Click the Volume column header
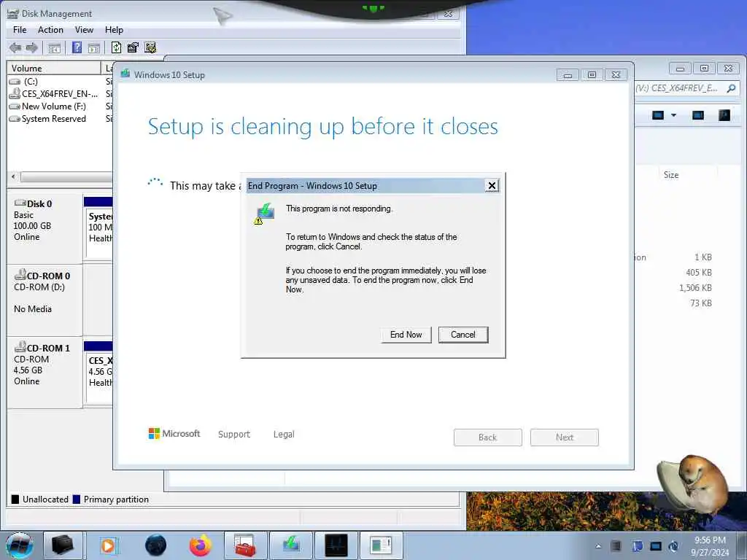The image size is (747, 560). (x=54, y=68)
